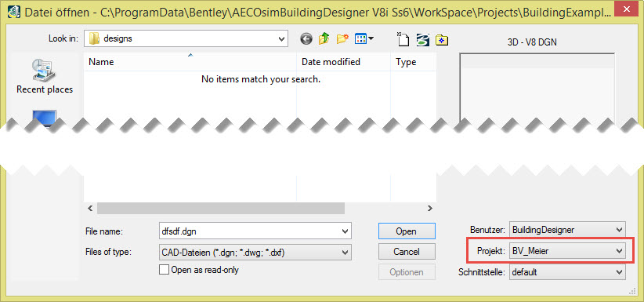Open the Schnittstelle default dropdown
This screenshot has width=644, height=302.
(567, 272)
